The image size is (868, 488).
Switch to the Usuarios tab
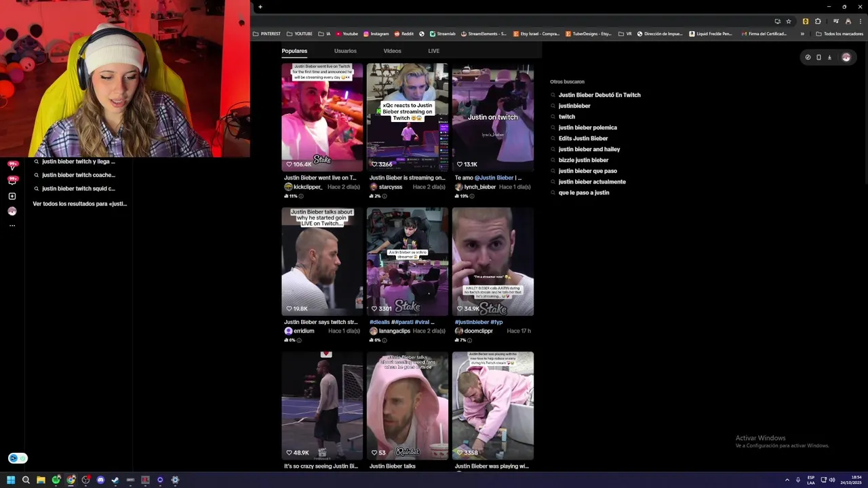(x=345, y=51)
